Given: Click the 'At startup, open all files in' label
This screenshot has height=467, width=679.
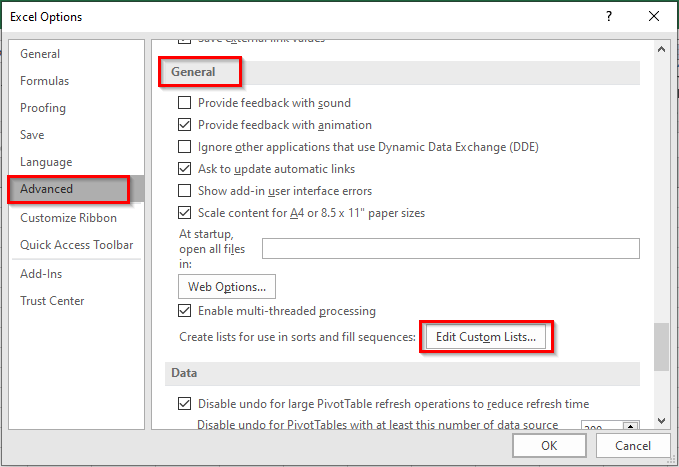Looking at the screenshot, I should (212, 249).
